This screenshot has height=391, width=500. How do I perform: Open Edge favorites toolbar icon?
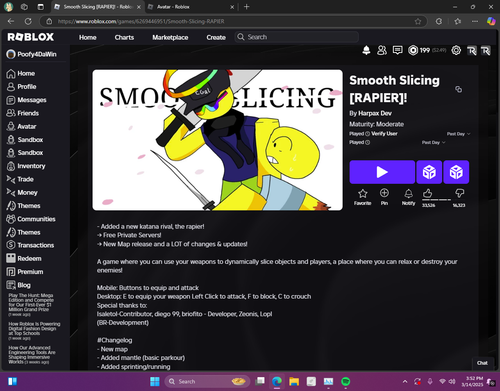457,21
